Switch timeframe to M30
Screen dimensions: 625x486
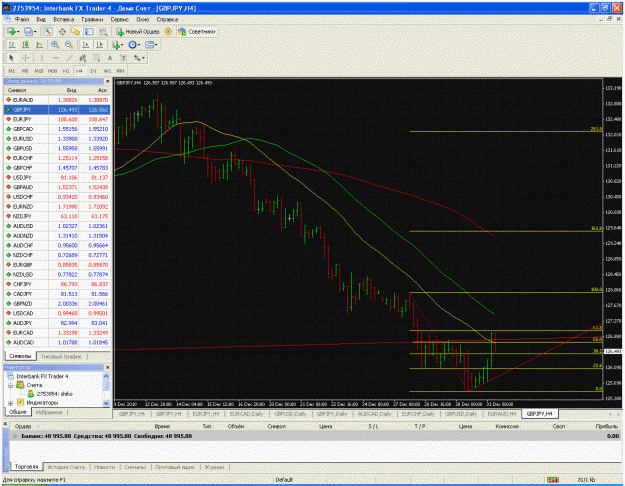(52, 71)
